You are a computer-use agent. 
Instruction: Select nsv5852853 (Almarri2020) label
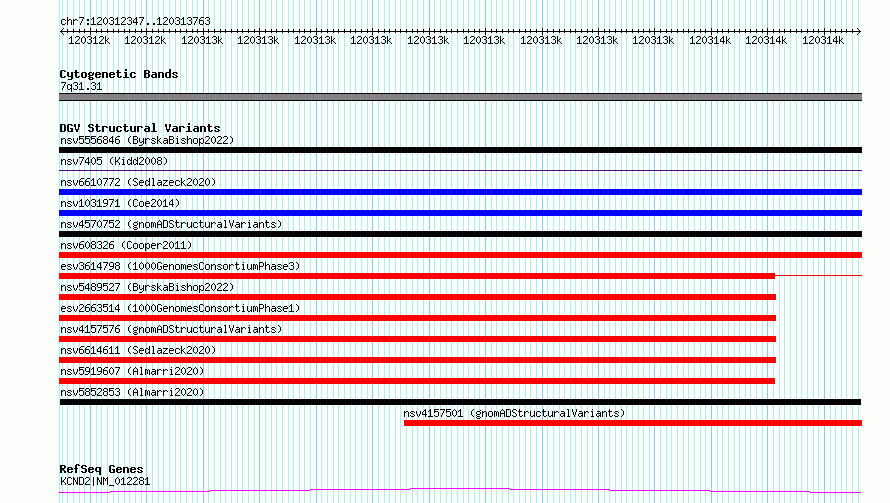tap(132, 392)
